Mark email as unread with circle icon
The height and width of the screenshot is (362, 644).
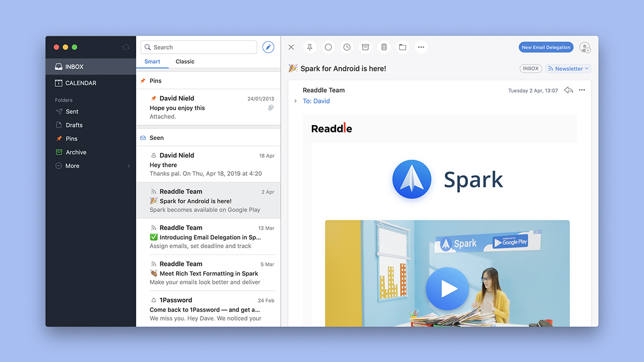(328, 47)
